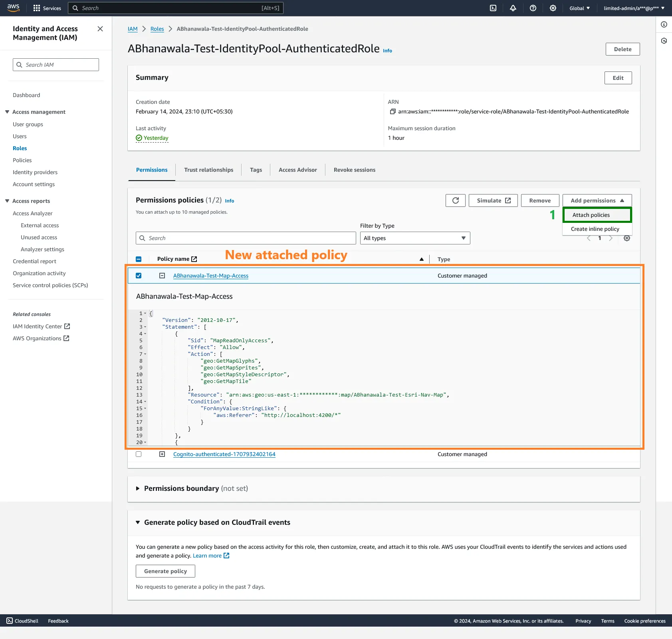
Task: Open Identity providers in the sidebar
Action: pos(35,172)
